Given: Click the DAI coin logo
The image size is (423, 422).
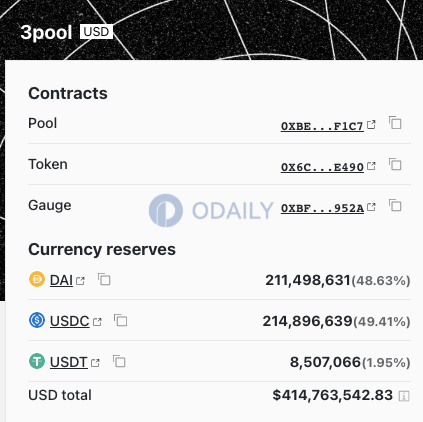Looking at the screenshot, I should pos(37,279).
